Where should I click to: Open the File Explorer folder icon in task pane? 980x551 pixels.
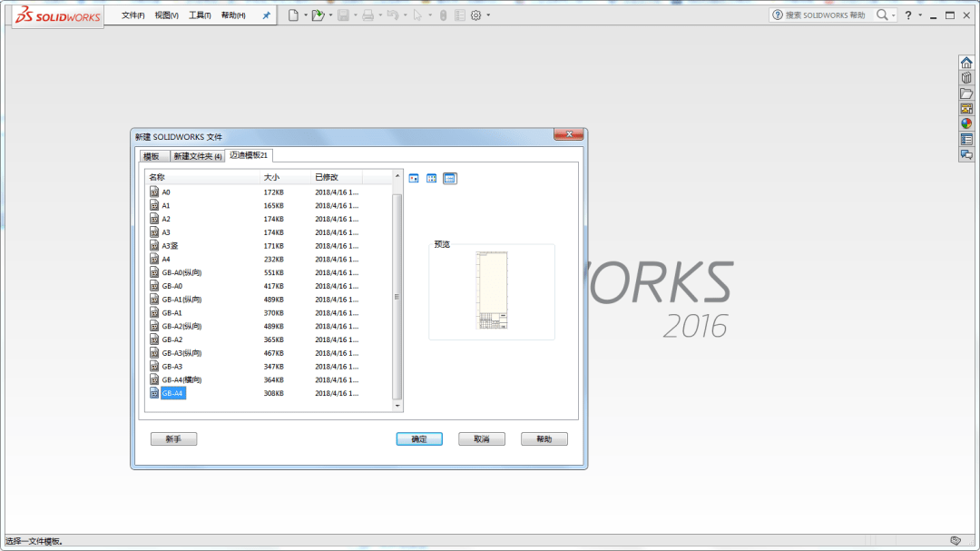[x=966, y=93]
